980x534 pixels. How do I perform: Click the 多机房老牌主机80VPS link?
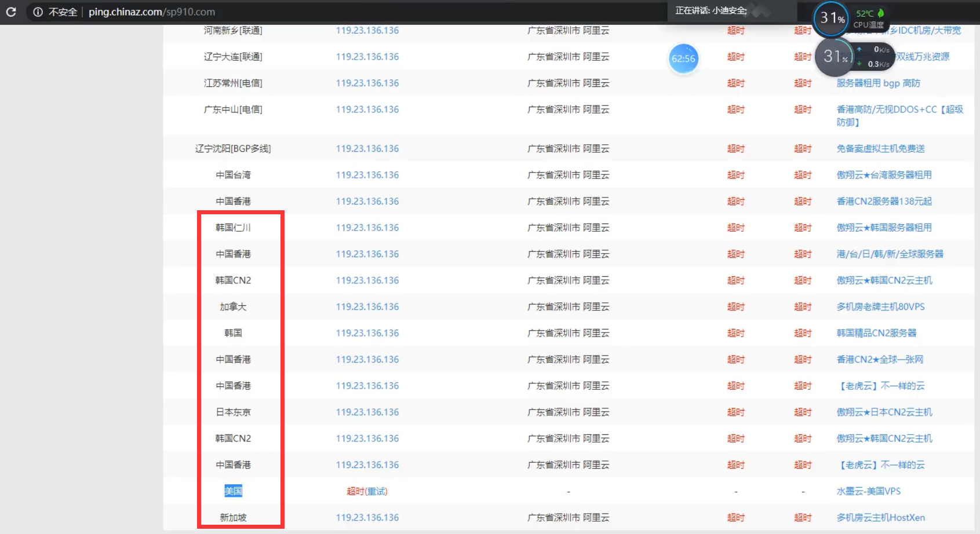(880, 307)
